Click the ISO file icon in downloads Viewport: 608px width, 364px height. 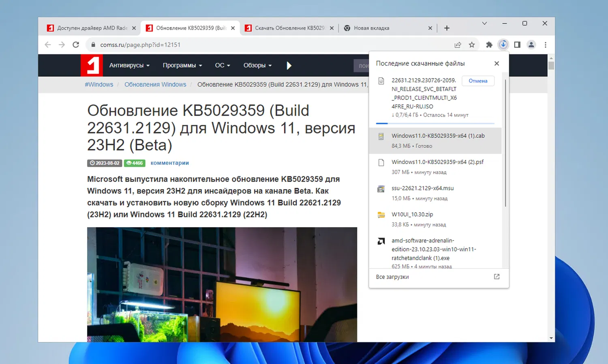[381, 81]
